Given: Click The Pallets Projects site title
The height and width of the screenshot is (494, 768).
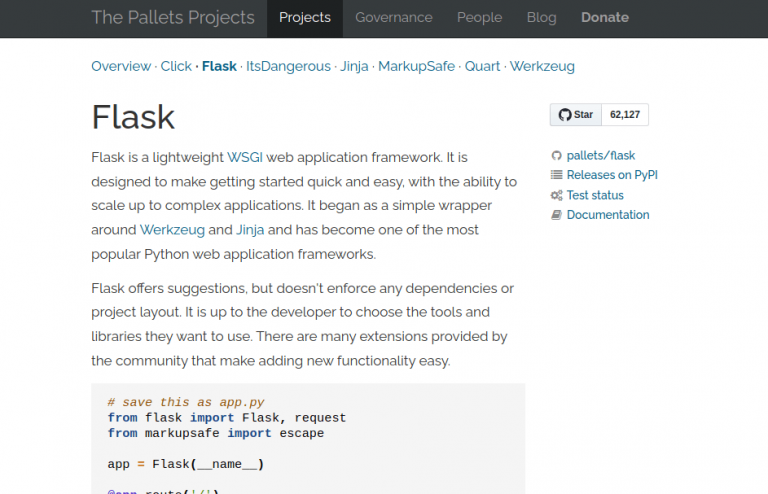Looking at the screenshot, I should point(173,18).
